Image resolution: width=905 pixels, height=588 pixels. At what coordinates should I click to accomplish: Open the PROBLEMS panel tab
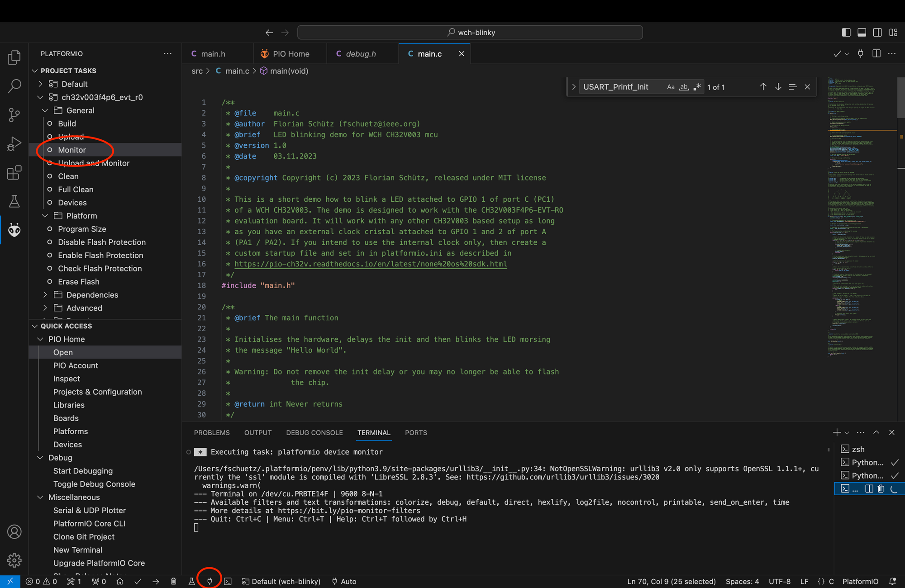pos(212,432)
